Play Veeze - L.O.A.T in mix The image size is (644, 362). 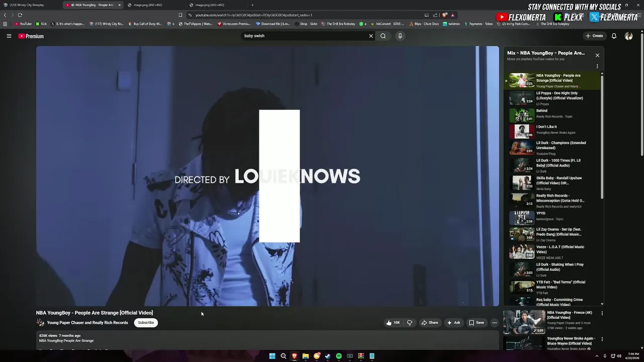pyautogui.click(x=552, y=252)
